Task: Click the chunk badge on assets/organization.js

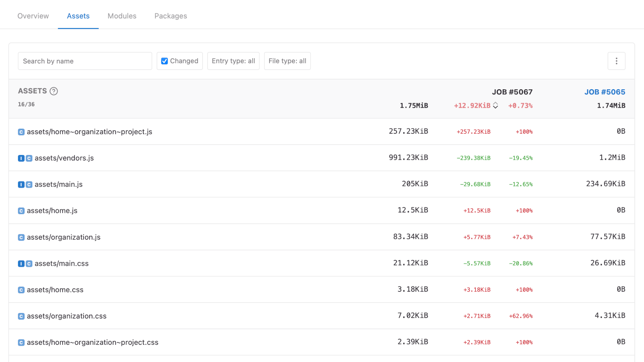Action: point(21,237)
